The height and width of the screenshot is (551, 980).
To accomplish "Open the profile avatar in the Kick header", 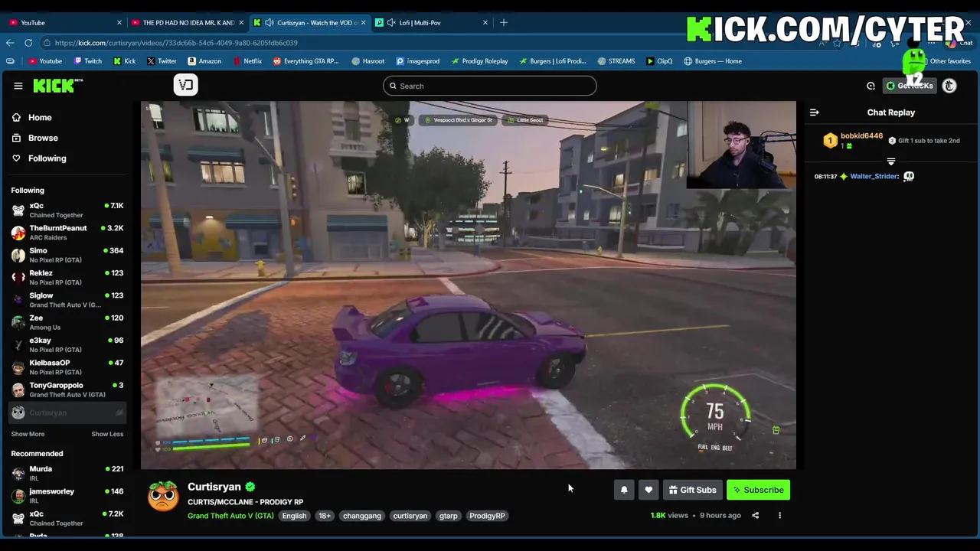I will (949, 86).
